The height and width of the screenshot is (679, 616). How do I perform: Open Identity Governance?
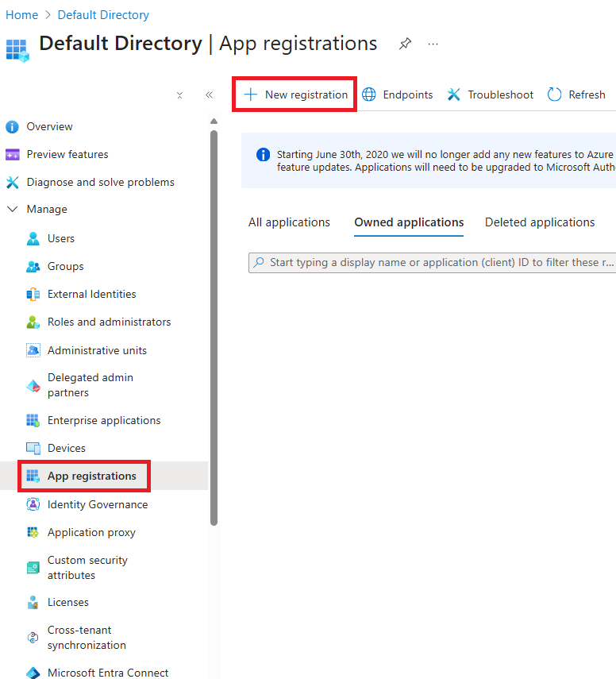(x=98, y=503)
